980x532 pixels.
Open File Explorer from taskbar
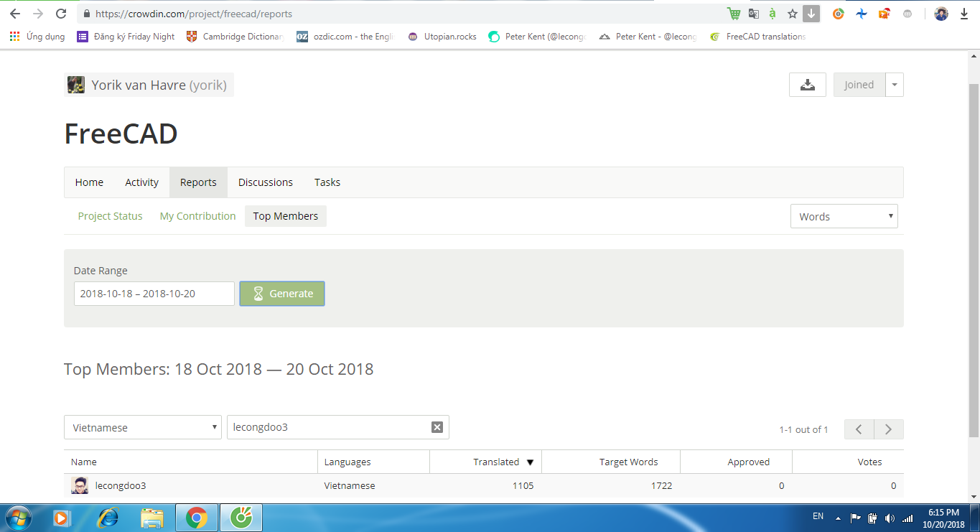click(151, 517)
